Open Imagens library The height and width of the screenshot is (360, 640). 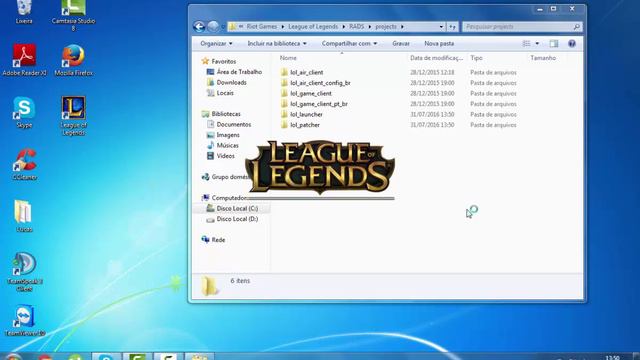coord(223,135)
